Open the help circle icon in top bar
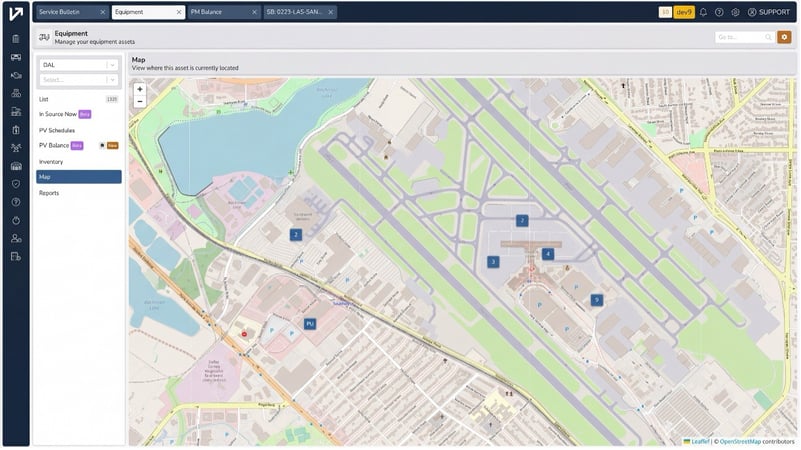Viewport: 801px width, 450px height. click(719, 12)
